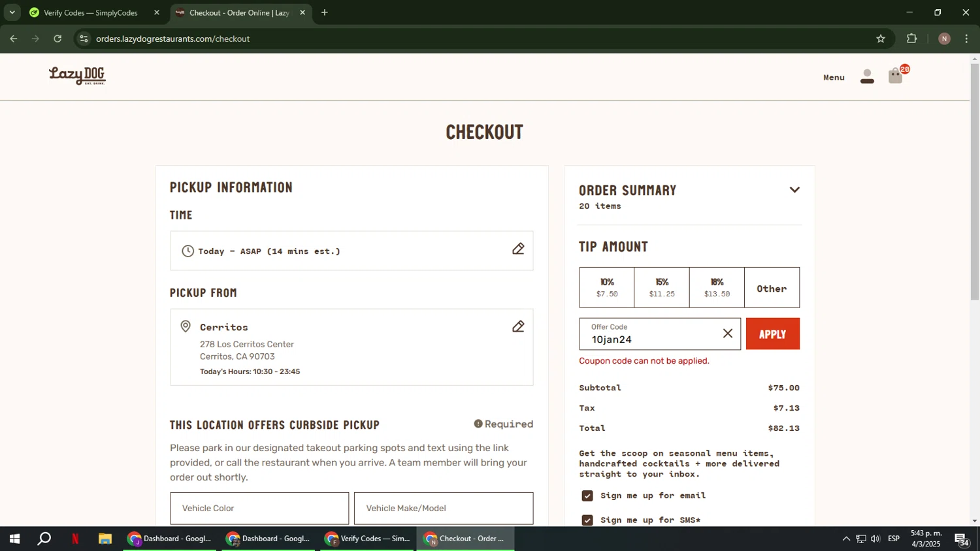Open the tab search dropdown arrow
This screenshot has height=551, width=980.
coord(12,12)
